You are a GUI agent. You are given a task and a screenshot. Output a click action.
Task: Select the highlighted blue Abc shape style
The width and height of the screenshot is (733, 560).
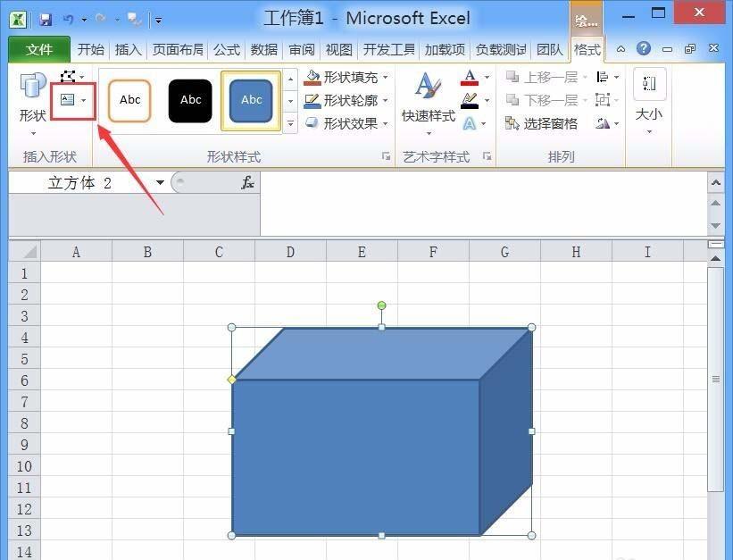click(x=250, y=100)
